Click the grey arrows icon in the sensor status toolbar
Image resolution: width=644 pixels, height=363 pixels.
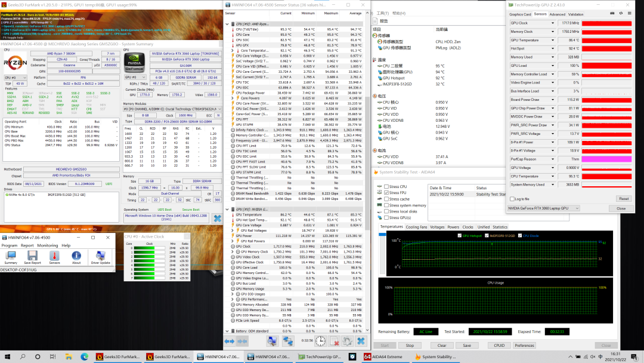(x=243, y=342)
